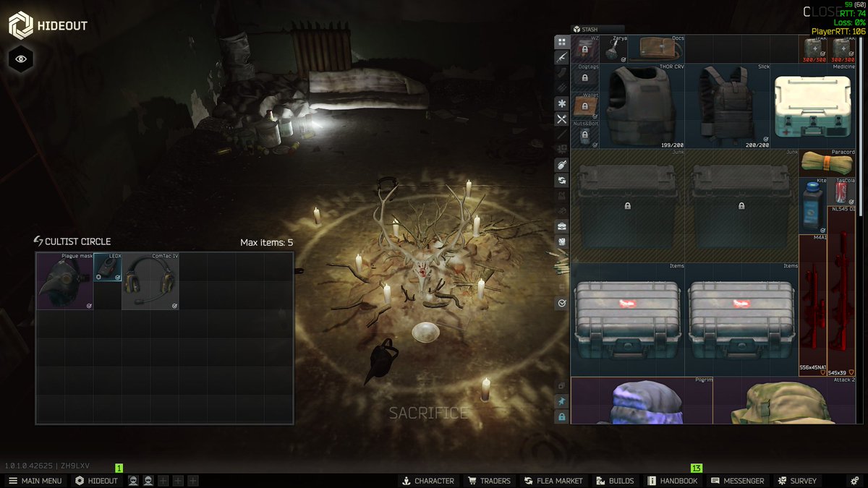Viewport: 868px width, 488px height.
Task: Click the 'Max items: 5' label
Action: pos(266,243)
